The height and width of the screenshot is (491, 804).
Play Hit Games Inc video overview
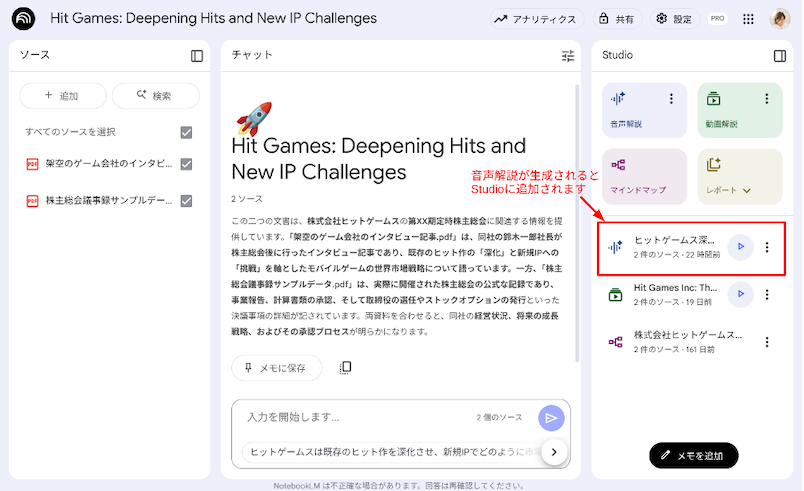tap(740, 294)
